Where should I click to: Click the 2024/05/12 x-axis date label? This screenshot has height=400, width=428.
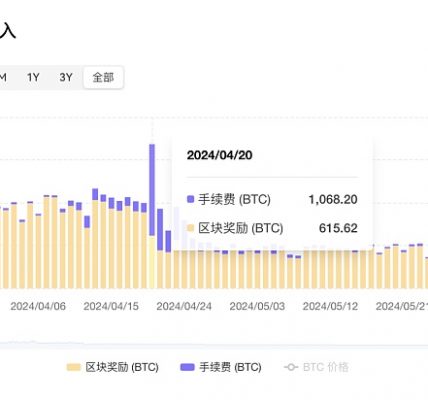click(x=330, y=306)
